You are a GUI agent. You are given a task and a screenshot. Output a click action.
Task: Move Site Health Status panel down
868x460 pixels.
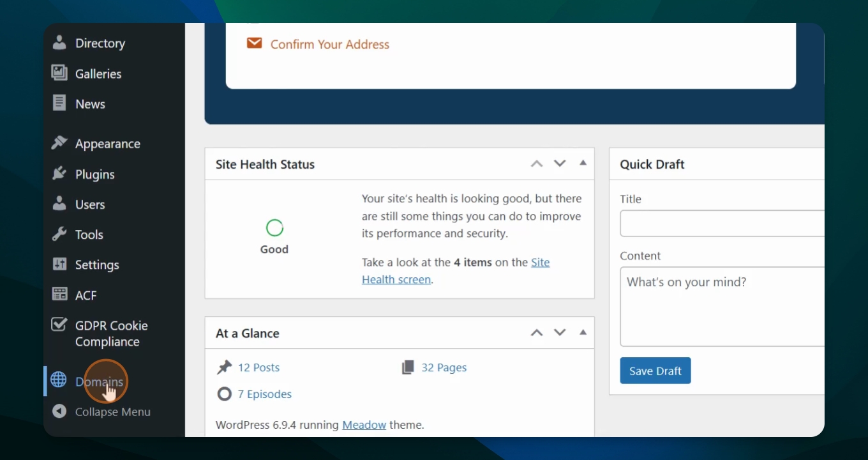(x=560, y=164)
